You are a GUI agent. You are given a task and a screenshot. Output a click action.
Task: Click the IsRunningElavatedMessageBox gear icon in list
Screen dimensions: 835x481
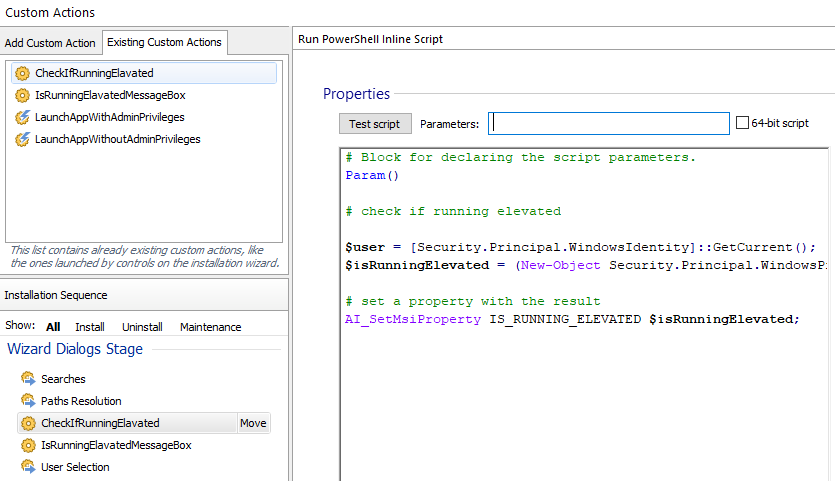tap(22, 95)
